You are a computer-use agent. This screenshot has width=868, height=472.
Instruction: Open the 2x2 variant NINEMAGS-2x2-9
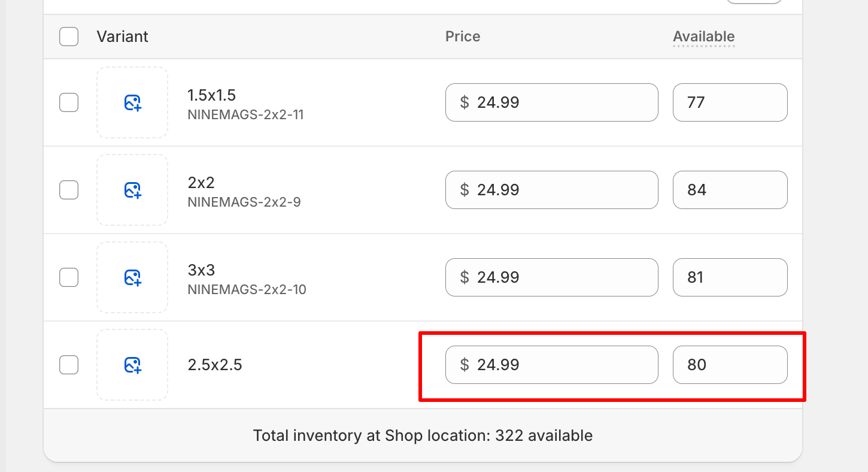[x=244, y=192]
